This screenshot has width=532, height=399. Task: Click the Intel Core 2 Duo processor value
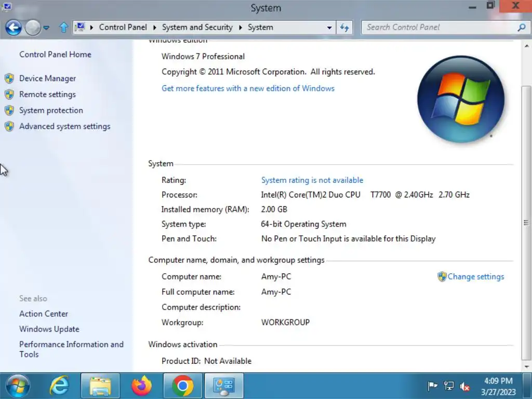pyautogui.click(x=365, y=195)
